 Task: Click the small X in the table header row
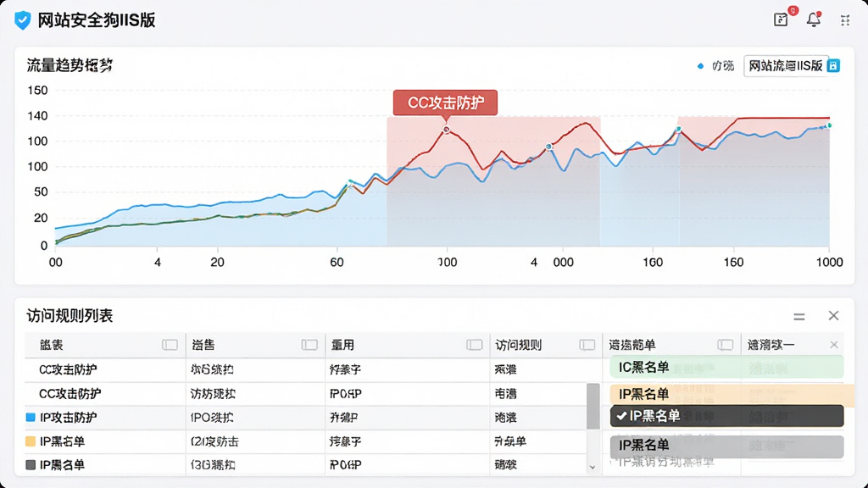834,345
